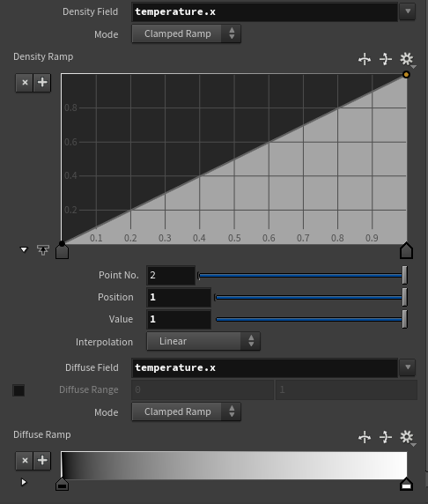
Task: Select orange control point at ramp top
Action: click(406, 75)
